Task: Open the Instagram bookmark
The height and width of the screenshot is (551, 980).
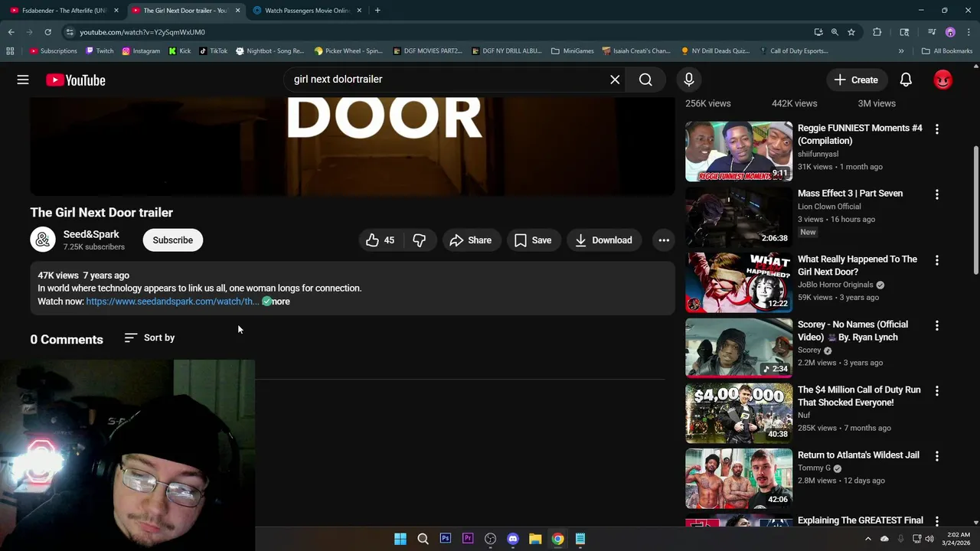Action: pos(141,51)
